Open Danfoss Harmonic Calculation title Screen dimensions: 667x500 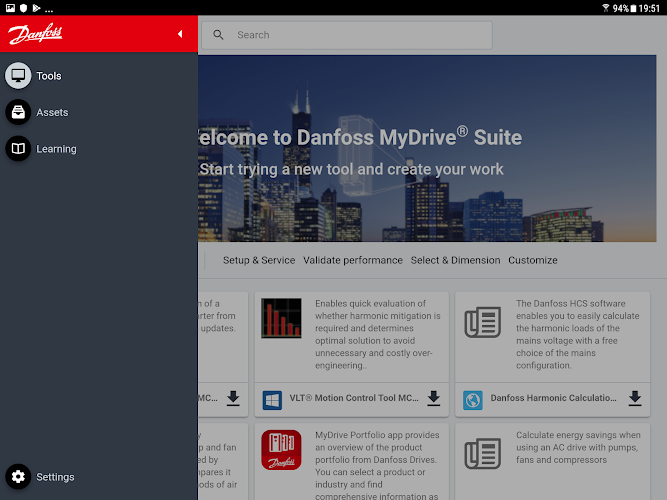tap(553, 398)
